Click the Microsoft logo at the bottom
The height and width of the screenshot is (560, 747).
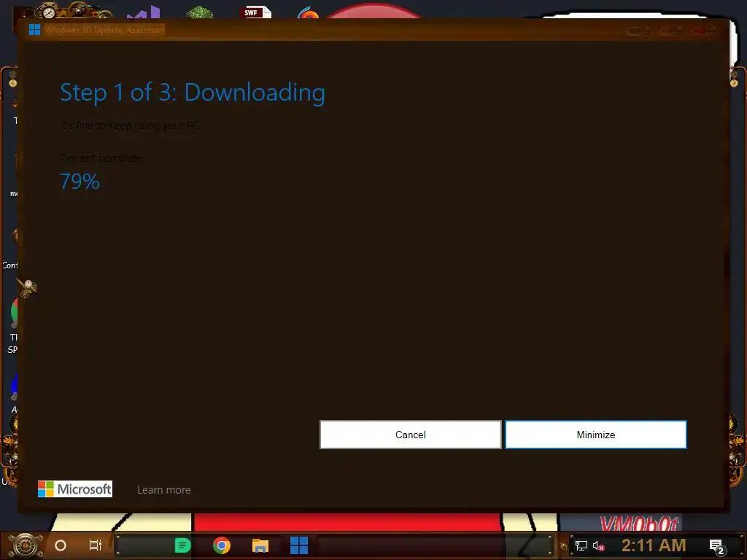click(75, 489)
